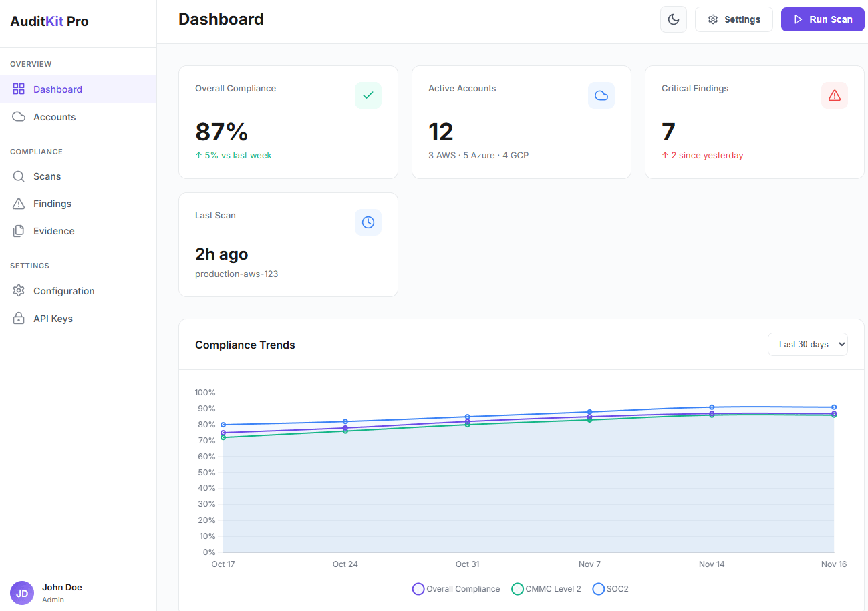The width and height of the screenshot is (868, 611).
Task: Click the Oct 31 x-axis label
Action: (467, 564)
